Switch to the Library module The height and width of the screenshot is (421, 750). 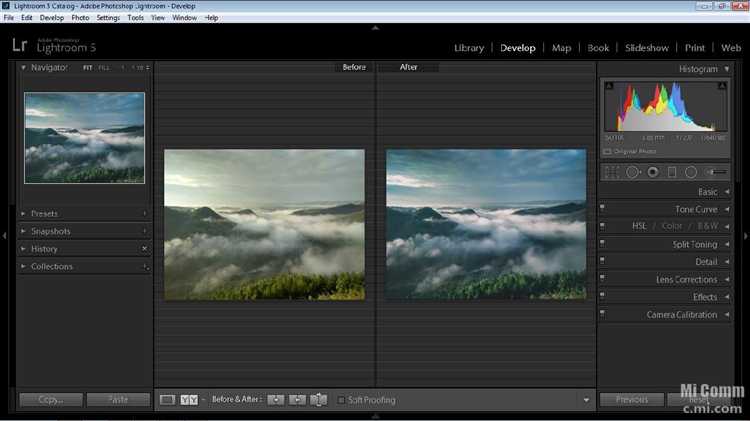469,48
